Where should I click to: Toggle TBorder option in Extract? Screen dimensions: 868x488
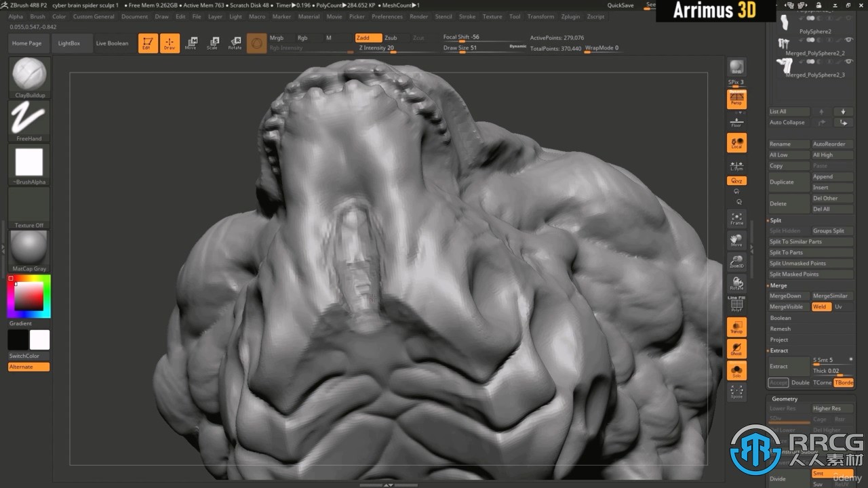point(844,383)
